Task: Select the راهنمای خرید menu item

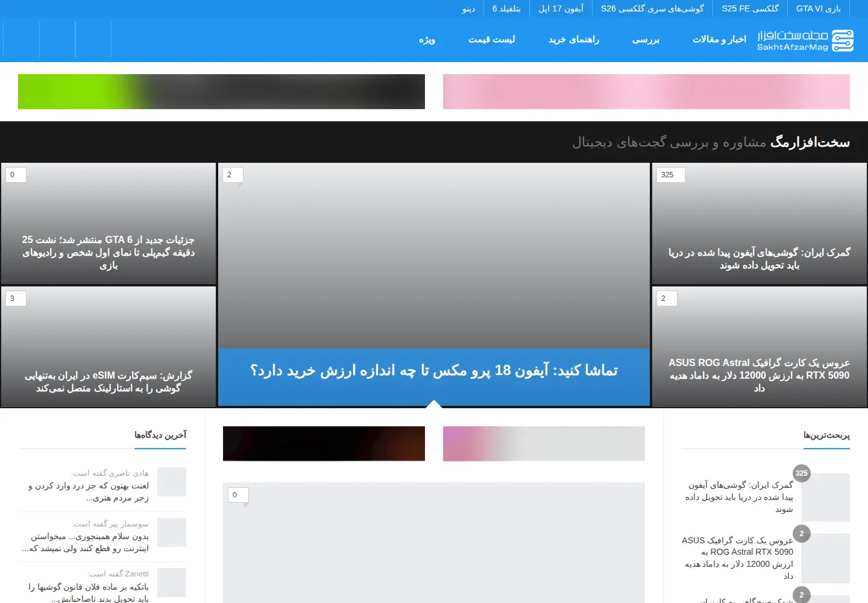Action: (574, 39)
